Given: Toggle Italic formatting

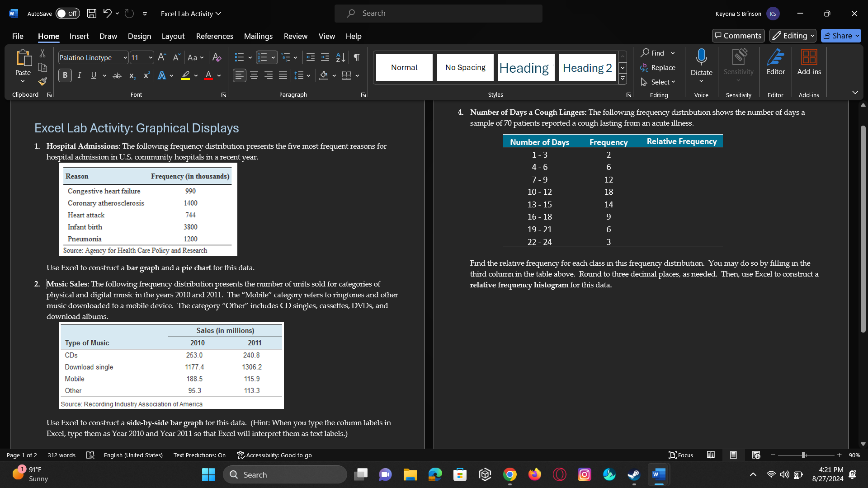Looking at the screenshot, I should tap(80, 75).
